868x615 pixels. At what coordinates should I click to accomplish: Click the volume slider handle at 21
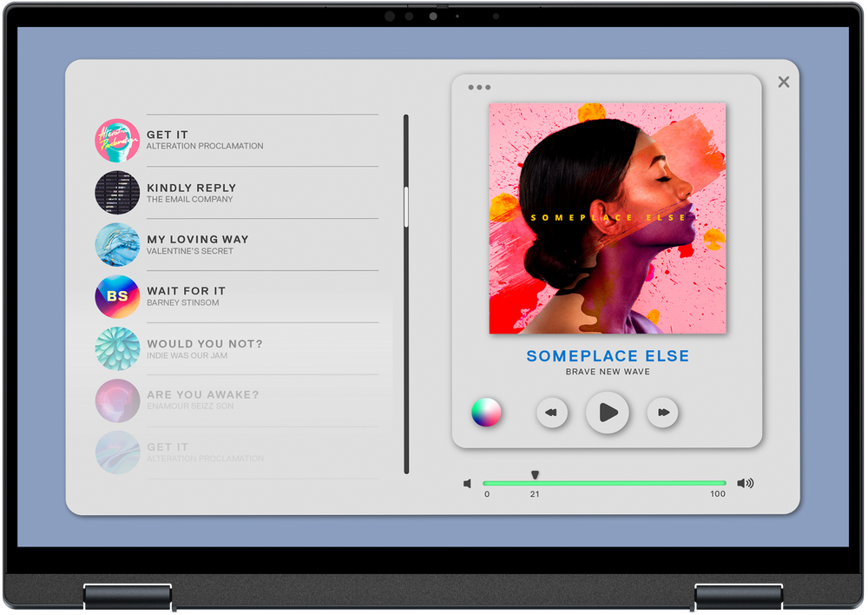point(535,475)
